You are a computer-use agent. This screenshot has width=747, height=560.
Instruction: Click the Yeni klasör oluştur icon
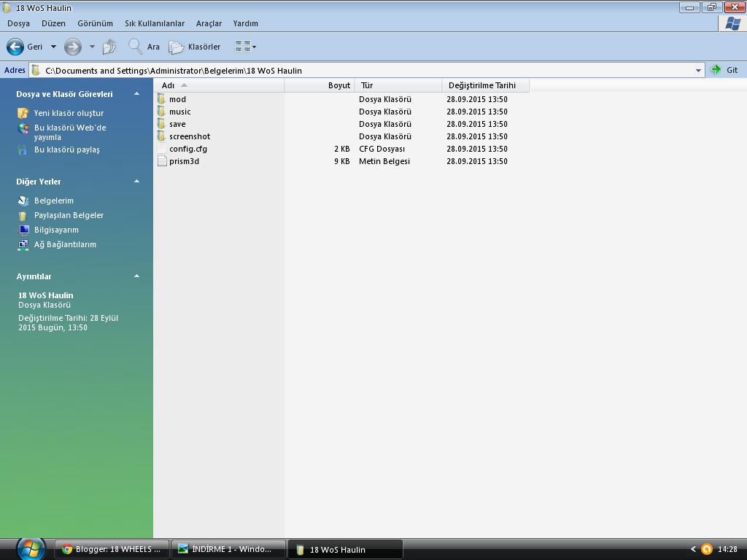tap(23, 113)
